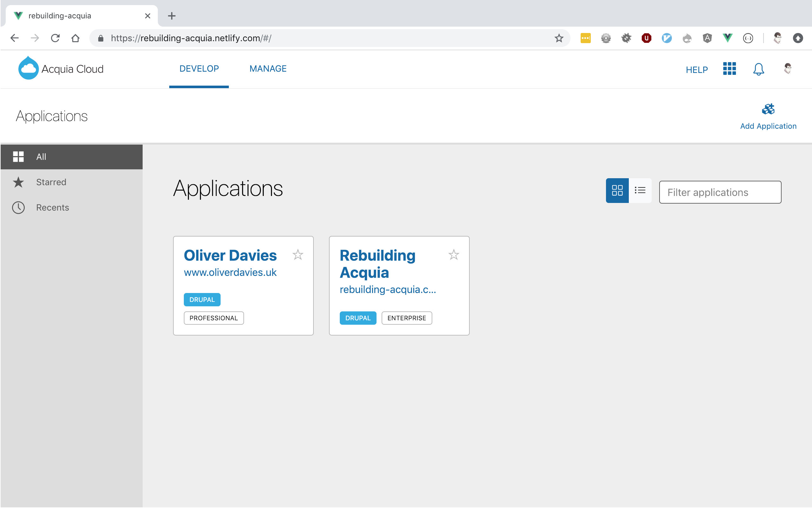Click the Filter applications input field
The image size is (812, 508).
[720, 192]
